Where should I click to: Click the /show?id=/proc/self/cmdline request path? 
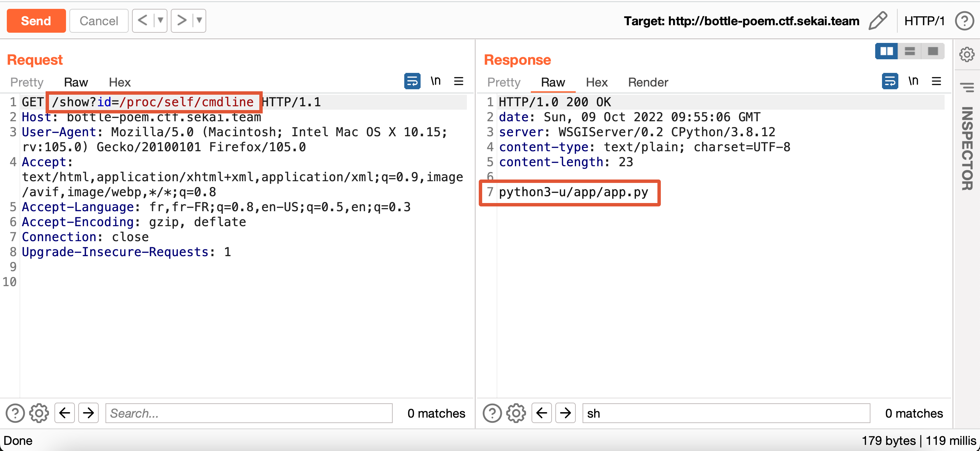[x=153, y=102]
